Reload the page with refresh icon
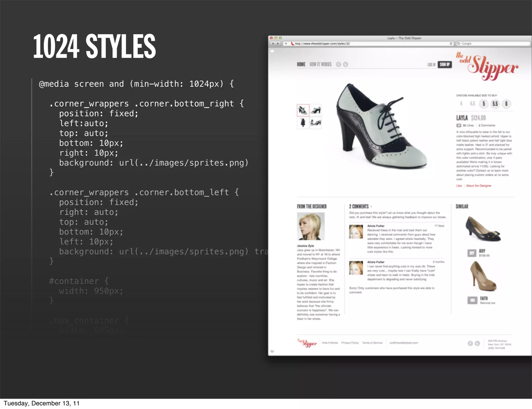Image resolution: width=532 pixels, height=409 pixels. pos(451,44)
